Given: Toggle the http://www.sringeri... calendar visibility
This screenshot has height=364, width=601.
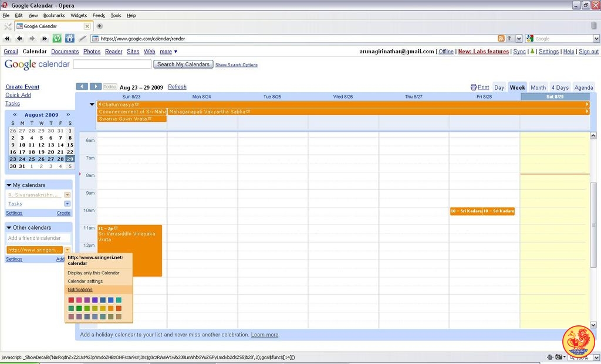Looking at the screenshot, I should tap(35, 250).
